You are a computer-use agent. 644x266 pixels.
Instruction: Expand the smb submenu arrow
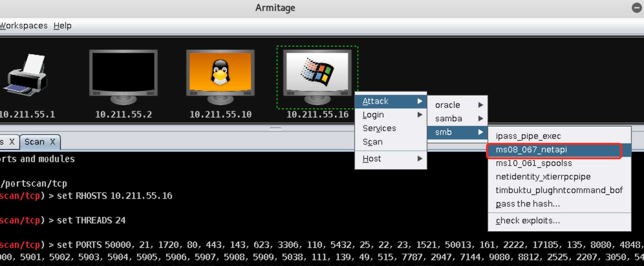pyautogui.click(x=480, y=132)
